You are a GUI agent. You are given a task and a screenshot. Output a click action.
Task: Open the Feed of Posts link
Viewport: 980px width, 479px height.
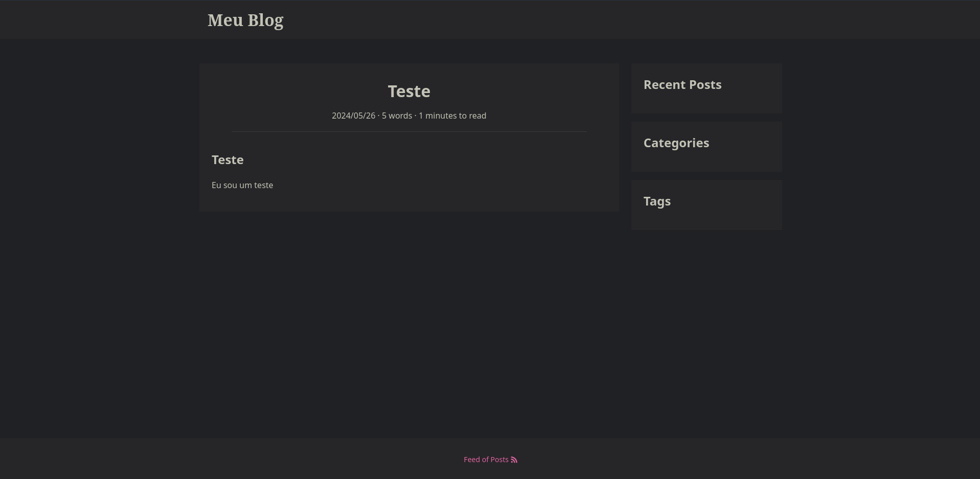(486, 460)
